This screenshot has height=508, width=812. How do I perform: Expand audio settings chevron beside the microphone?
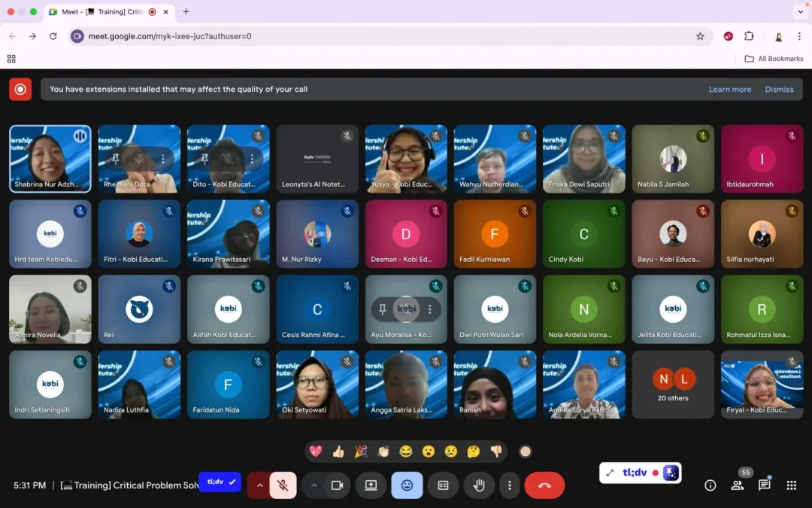259,485
